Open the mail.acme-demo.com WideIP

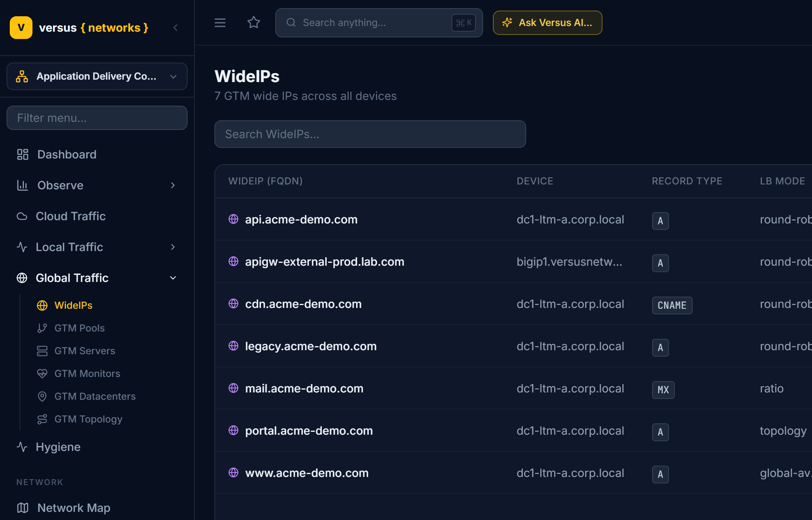(304, 388)
